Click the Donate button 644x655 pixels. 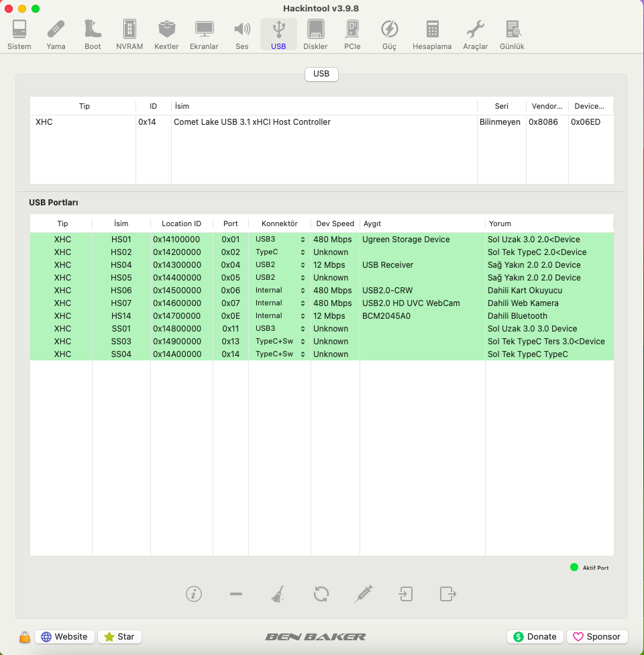[x=535, y=637]
